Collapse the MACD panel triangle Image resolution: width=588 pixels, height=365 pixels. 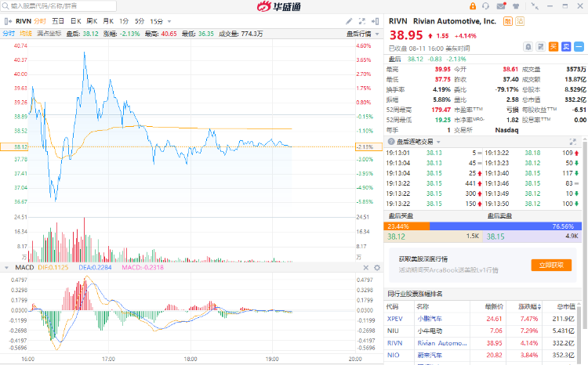(6, 268)
